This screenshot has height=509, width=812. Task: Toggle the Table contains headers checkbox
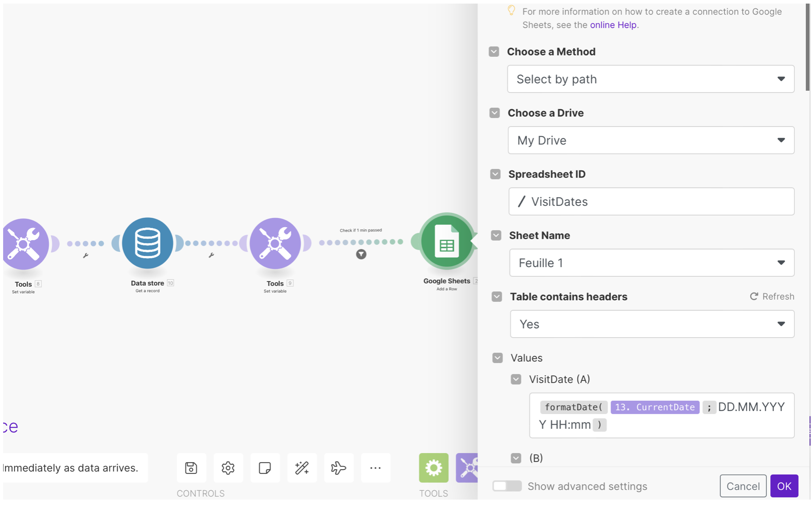(x=497, y=297)
